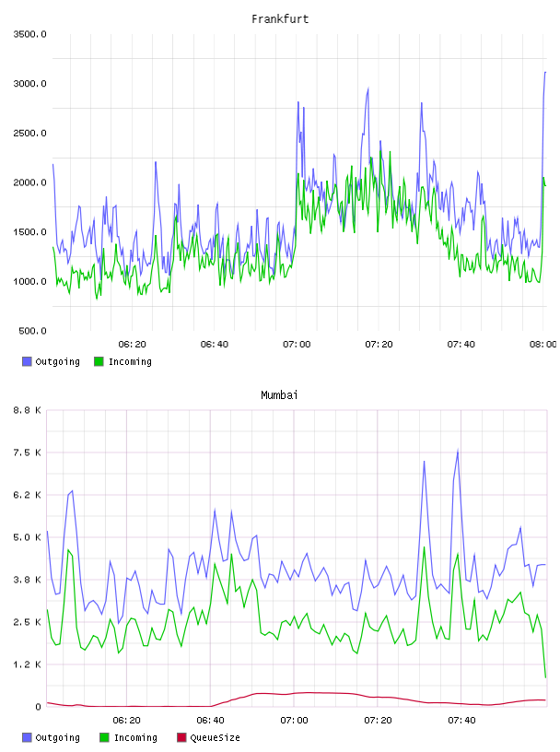
Task: Click the 1500.0 y-axis label in Frankfurt chart
Action: point(29,231)
